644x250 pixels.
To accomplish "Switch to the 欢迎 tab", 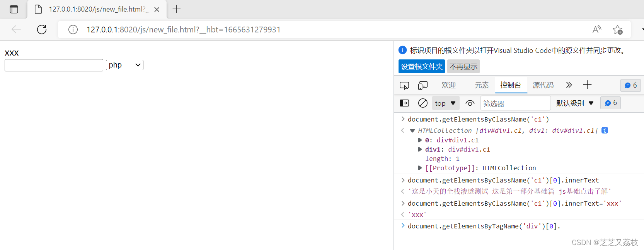I will 449,85.
